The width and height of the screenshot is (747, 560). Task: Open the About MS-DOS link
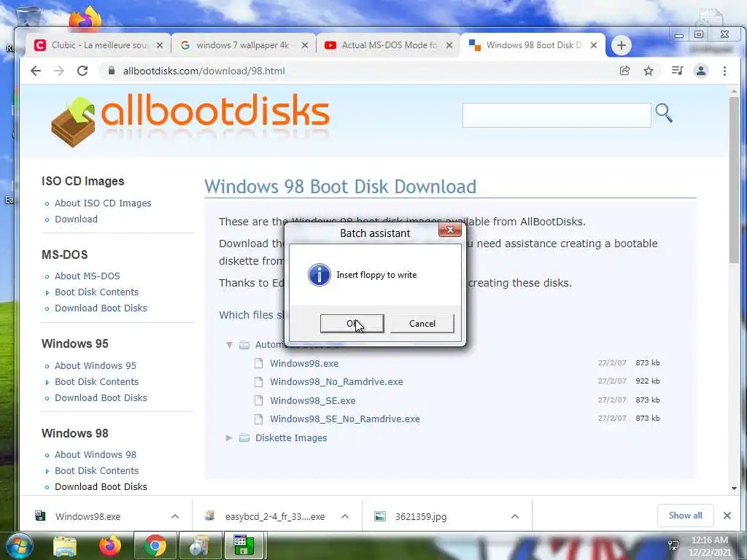pos(88,276)
